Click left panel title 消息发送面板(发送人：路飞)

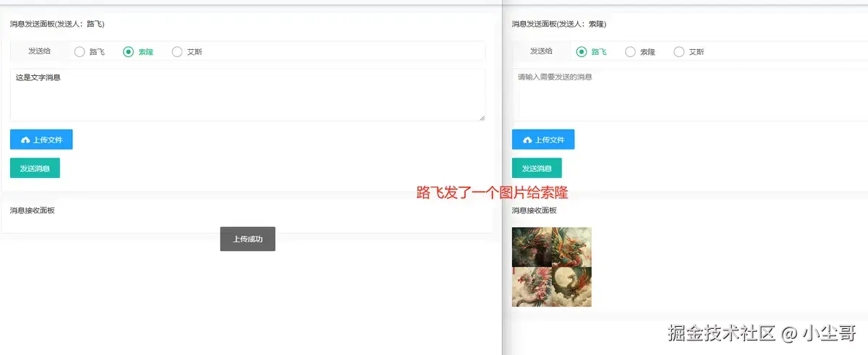[57, 24]
